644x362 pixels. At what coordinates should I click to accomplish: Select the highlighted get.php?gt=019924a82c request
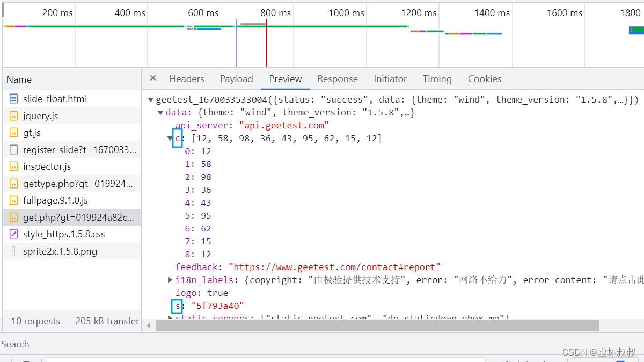click(72, 218)
